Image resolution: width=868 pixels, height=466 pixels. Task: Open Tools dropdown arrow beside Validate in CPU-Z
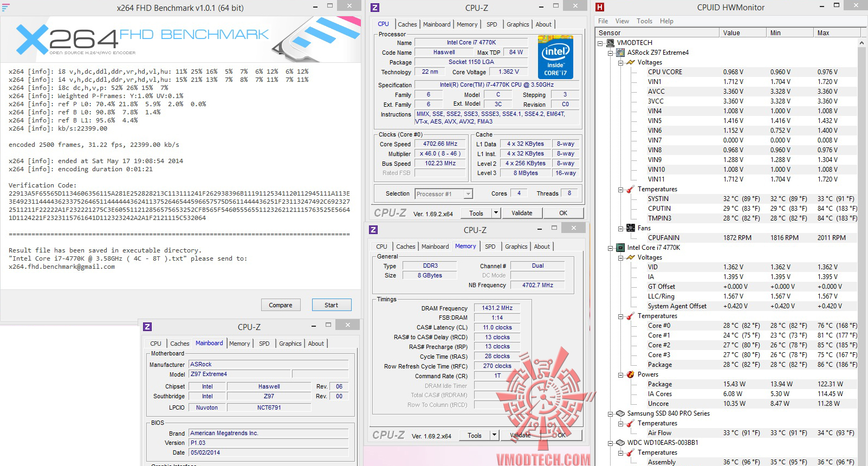[495, 213]
